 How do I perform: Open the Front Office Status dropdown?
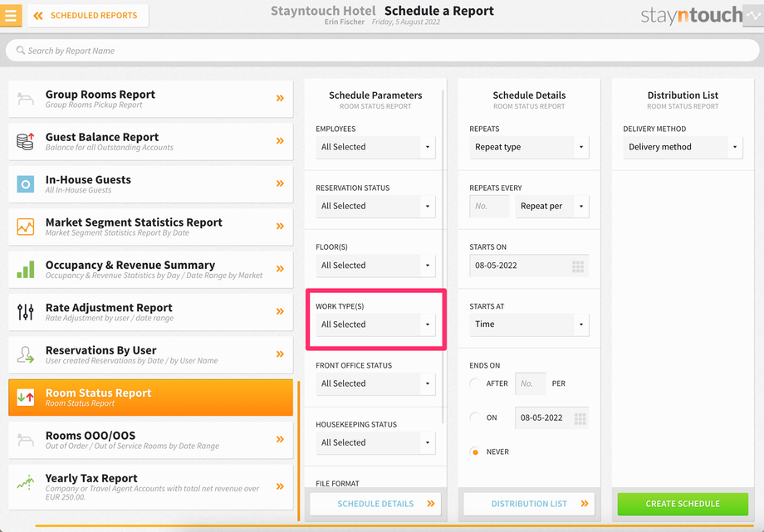coord(375,384)
